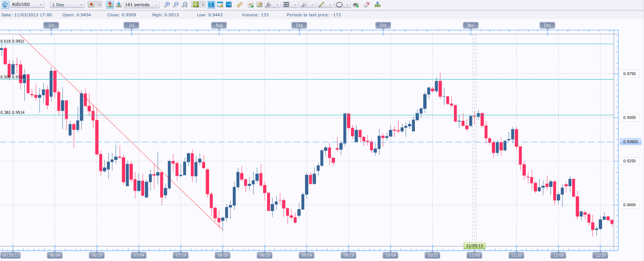Image resolution: width=644 pixels, height=261 pixels.
Task: Select the abc text label tool
Action: point(356,5)
